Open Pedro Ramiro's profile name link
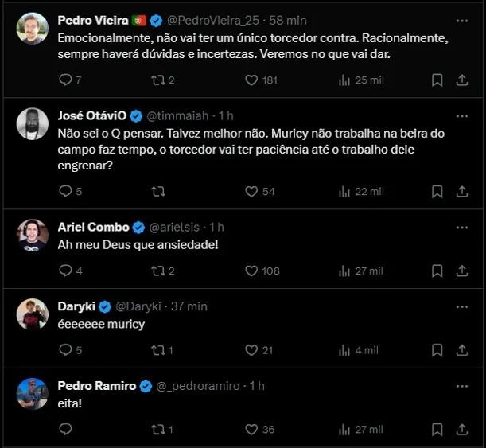Image resolution: width=486 pixels, height=448 pixels. click(97, 386)
